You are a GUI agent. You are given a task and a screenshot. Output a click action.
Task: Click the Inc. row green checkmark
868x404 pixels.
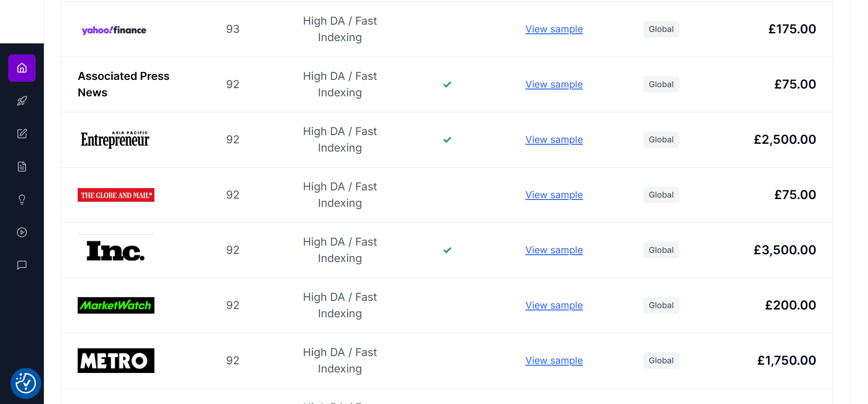tap(447, 250)
